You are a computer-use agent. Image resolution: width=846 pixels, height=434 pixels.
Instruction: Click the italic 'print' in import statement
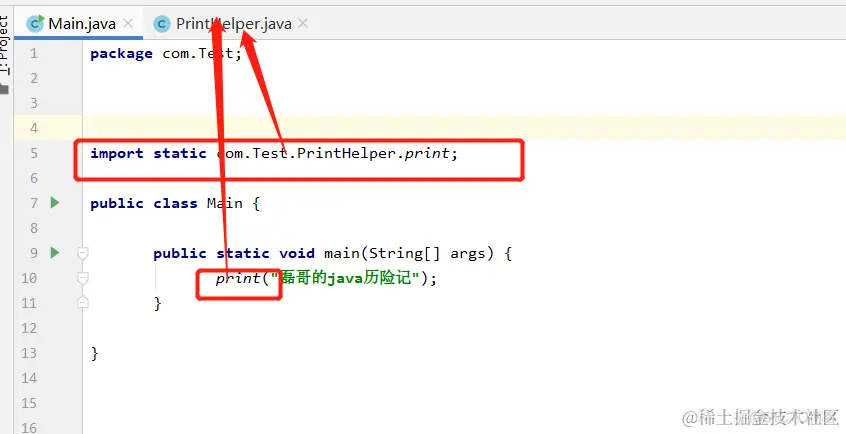coord(427,153)
